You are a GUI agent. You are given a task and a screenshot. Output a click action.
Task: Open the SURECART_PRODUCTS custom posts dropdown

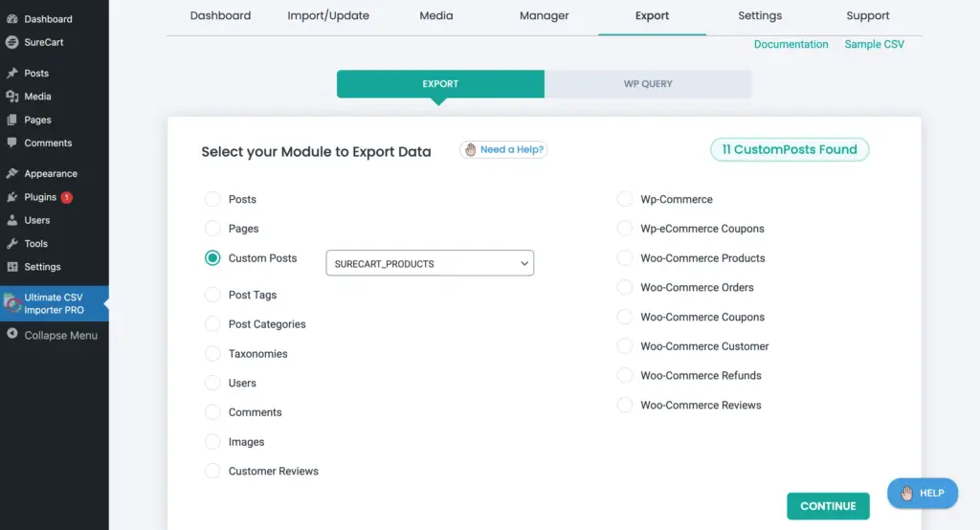pos(430,263)
